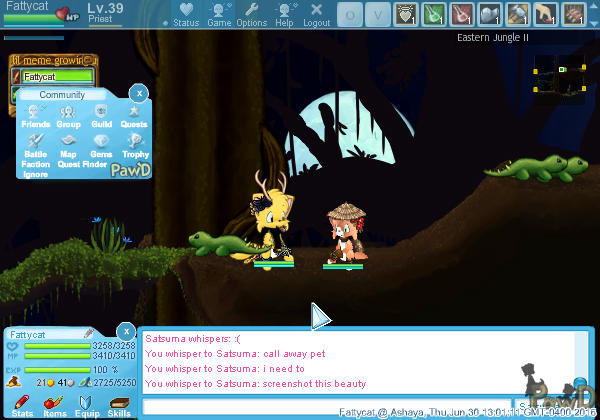Open the Quests panel

click(x=134, y=117)
